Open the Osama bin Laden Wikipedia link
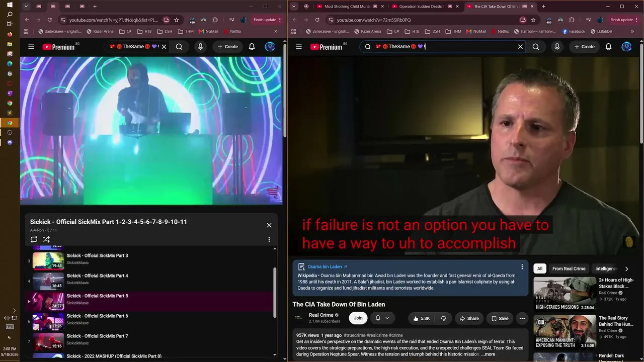Viewport: 644px width, 362px height. 327,266
